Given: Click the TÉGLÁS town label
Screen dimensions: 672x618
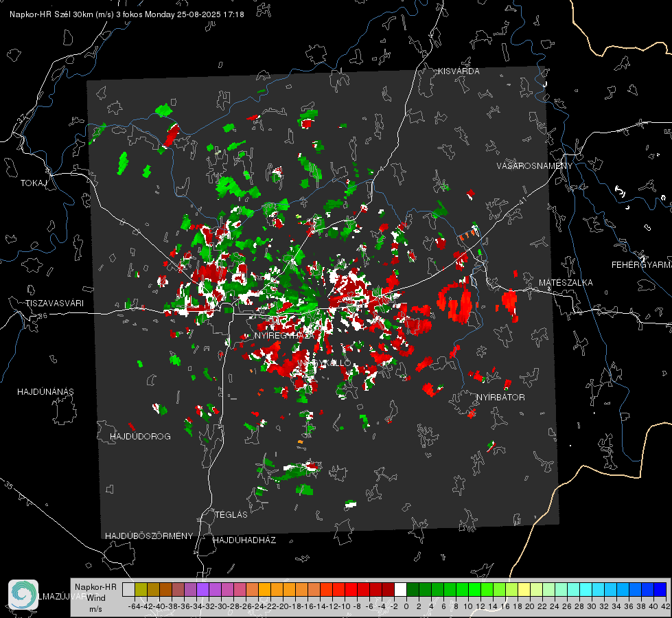Looking at the screenshot, I should [231, 515].
